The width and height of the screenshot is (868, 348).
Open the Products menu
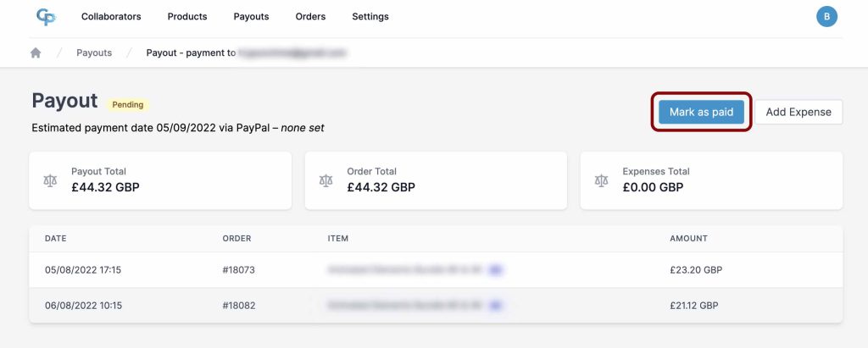tap(187, 17)
